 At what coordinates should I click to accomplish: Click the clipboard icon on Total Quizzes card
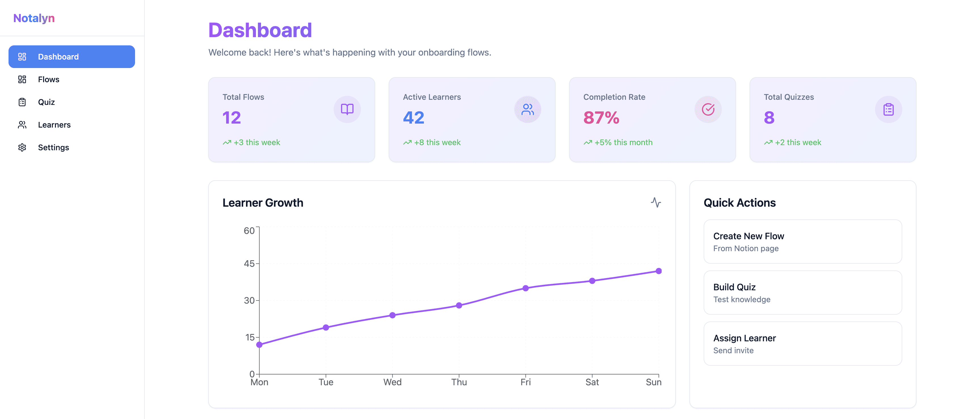(888, 109)
